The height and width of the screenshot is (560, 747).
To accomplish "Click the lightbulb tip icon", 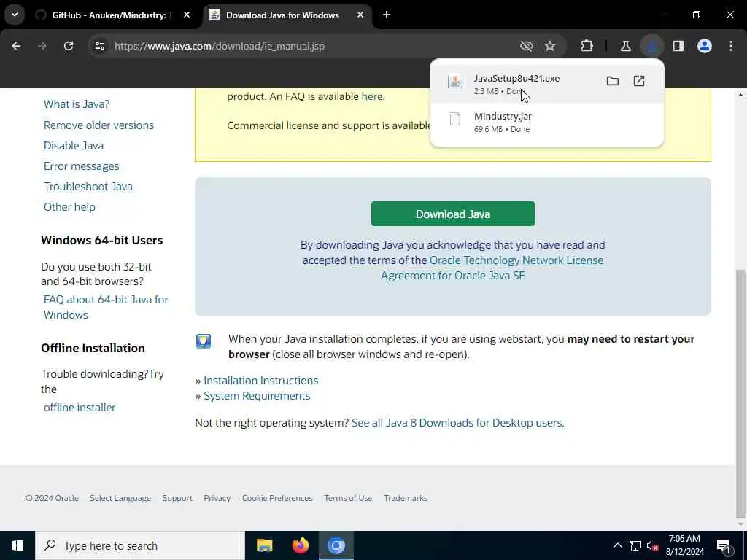I will [204, 341].
